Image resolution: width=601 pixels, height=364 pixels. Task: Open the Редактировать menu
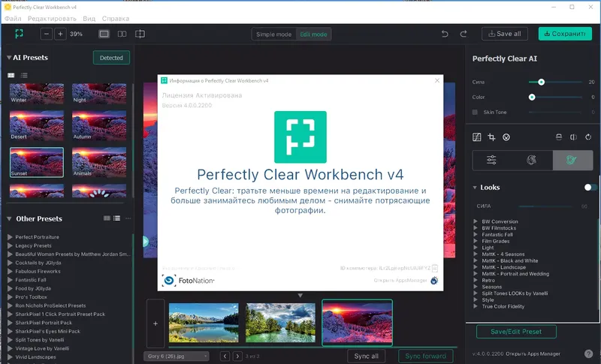[52, 18]
